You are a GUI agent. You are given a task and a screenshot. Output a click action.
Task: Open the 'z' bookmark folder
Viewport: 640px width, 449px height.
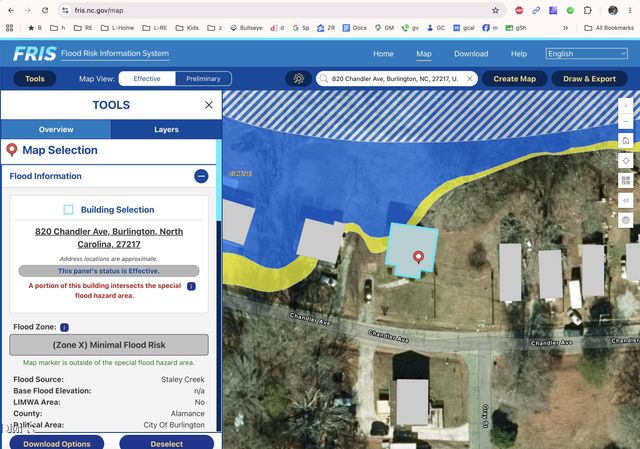pos(214,28)
